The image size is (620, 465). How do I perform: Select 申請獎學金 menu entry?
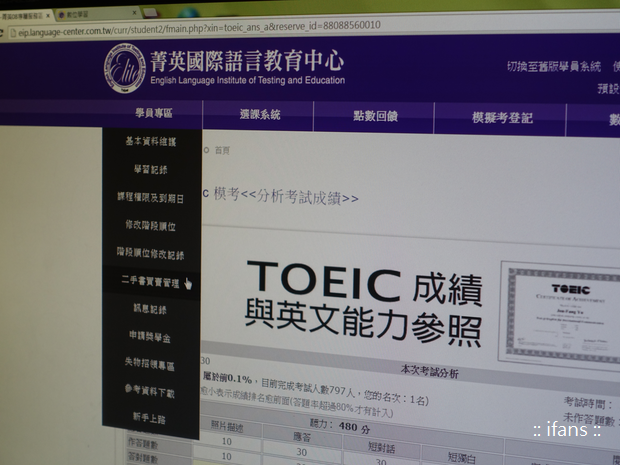point(150,337)
